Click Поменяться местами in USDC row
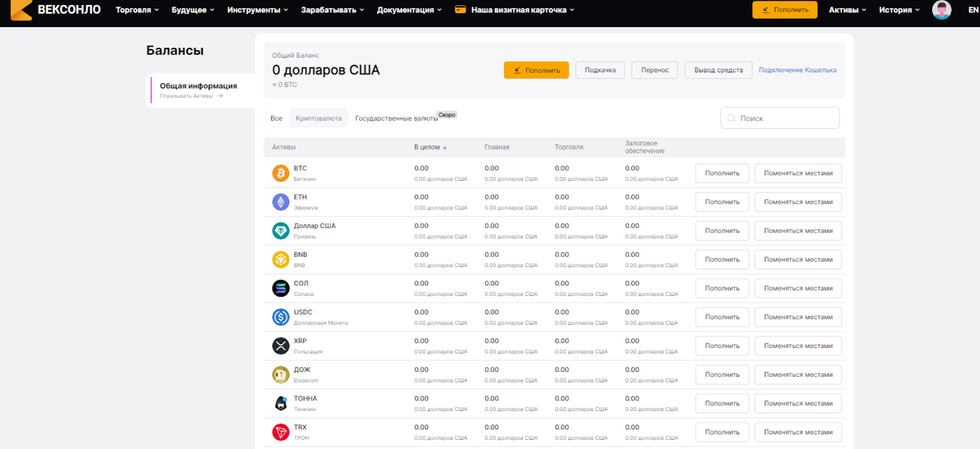980x449 pixels. point(798,317)
